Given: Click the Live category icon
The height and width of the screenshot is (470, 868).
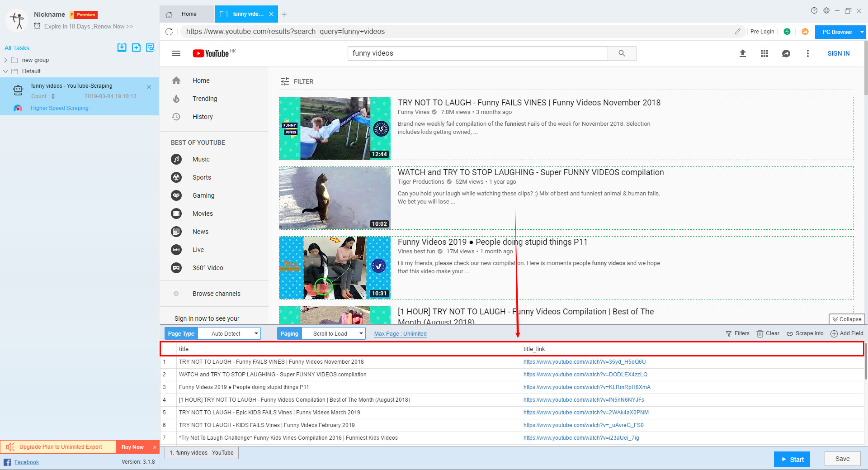Looking at the screenshot, I should (176, 250).
